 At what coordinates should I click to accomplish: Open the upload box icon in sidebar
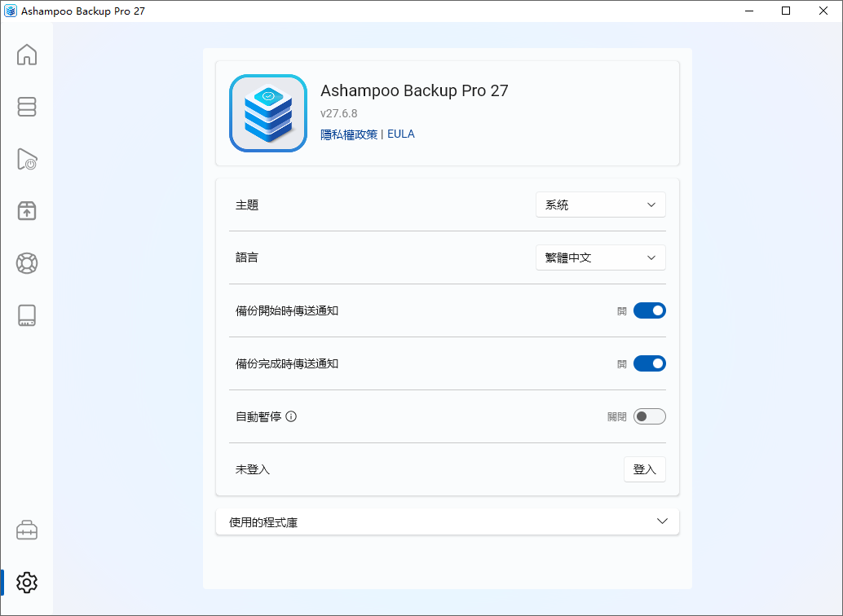pyautogui.click(x=27, y=211)
